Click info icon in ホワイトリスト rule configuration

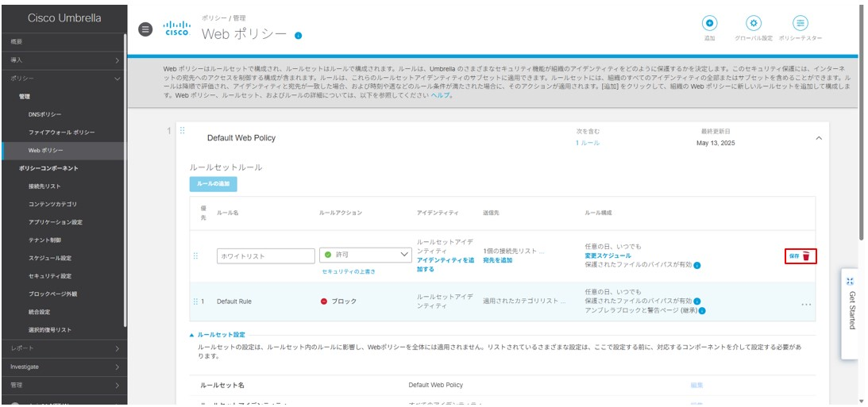[697, 266]
